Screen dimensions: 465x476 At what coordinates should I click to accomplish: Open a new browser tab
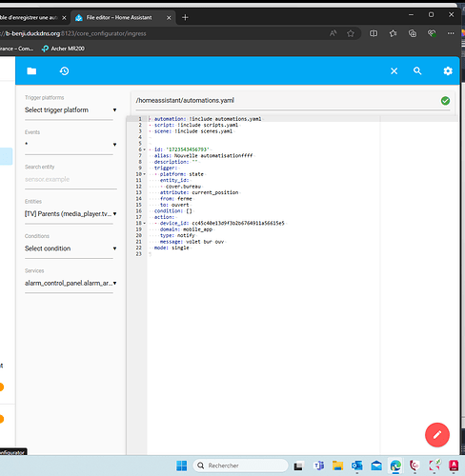click(x=185, y=17)
